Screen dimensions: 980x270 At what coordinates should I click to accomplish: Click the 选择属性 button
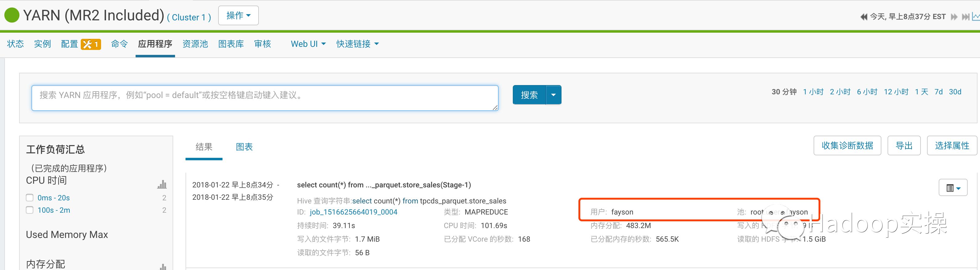click(952, 146)
